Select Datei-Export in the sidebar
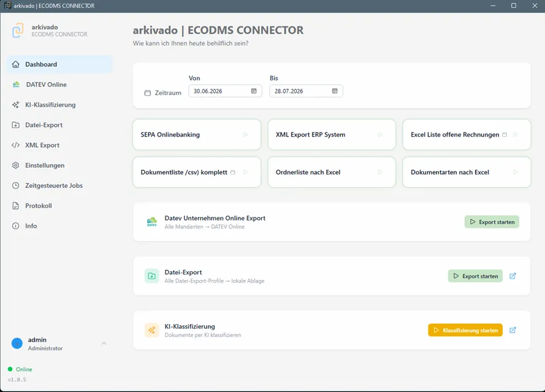 59,125
